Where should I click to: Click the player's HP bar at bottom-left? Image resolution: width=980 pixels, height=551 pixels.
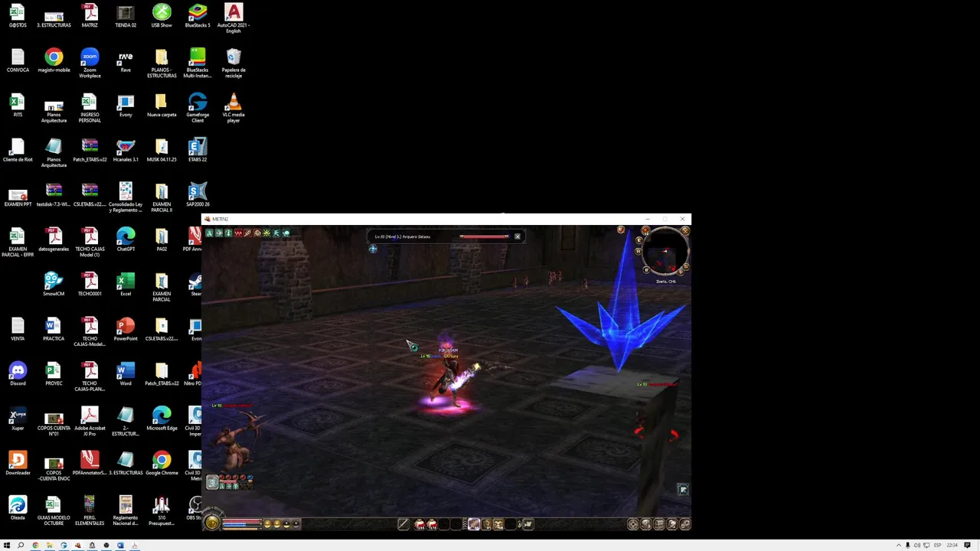pyautogui.click(x=242, y=520)
